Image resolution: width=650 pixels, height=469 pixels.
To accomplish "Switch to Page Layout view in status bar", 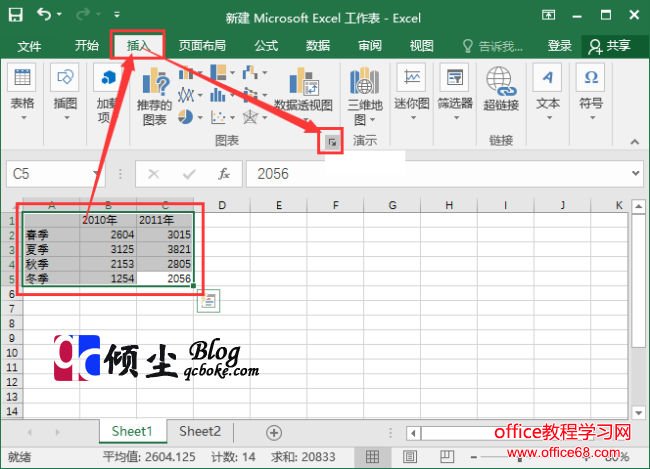I will pyautogui.click(x=410, y=457).
